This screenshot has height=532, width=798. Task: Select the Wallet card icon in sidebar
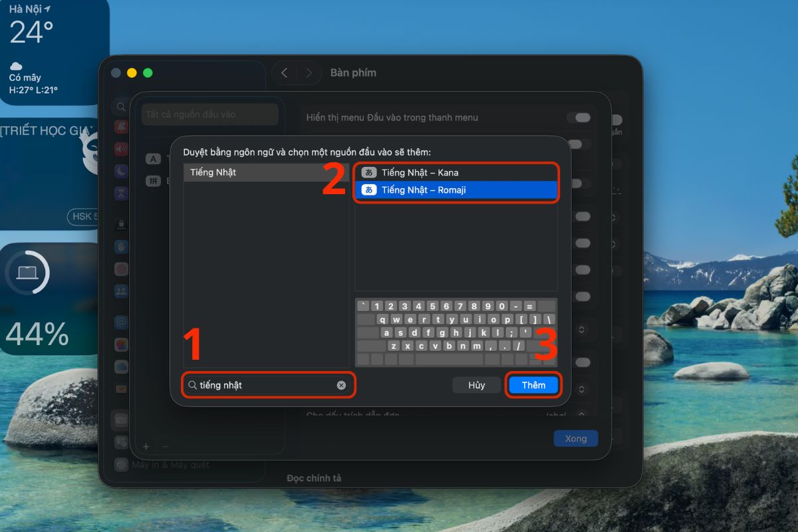pos(121,388)
